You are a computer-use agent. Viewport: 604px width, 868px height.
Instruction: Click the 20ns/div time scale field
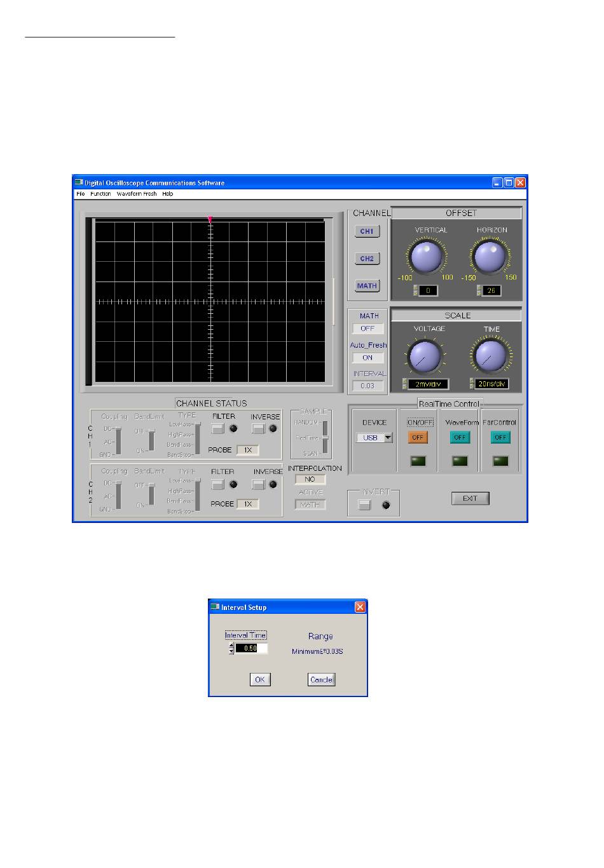click(492, 384)
